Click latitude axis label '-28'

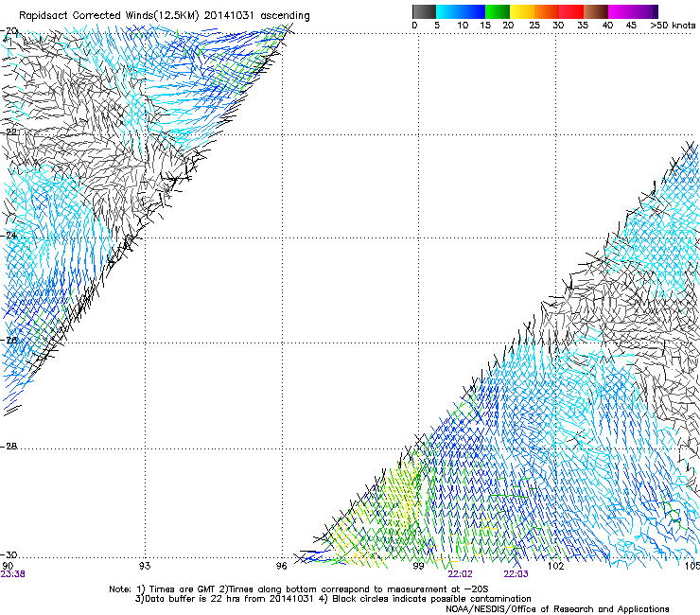point(9,447)
